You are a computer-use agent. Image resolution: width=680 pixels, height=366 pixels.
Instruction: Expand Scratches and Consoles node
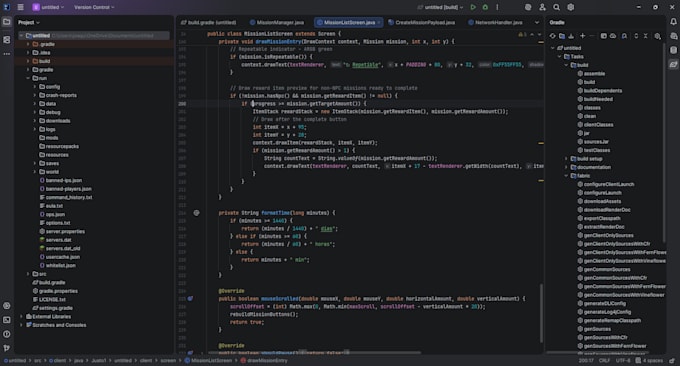[x=21, y=325]
